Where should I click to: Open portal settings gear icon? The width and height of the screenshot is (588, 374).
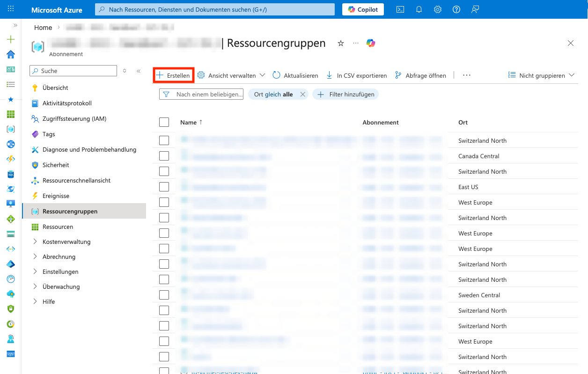pyautogui.click(x=438, y=9)
